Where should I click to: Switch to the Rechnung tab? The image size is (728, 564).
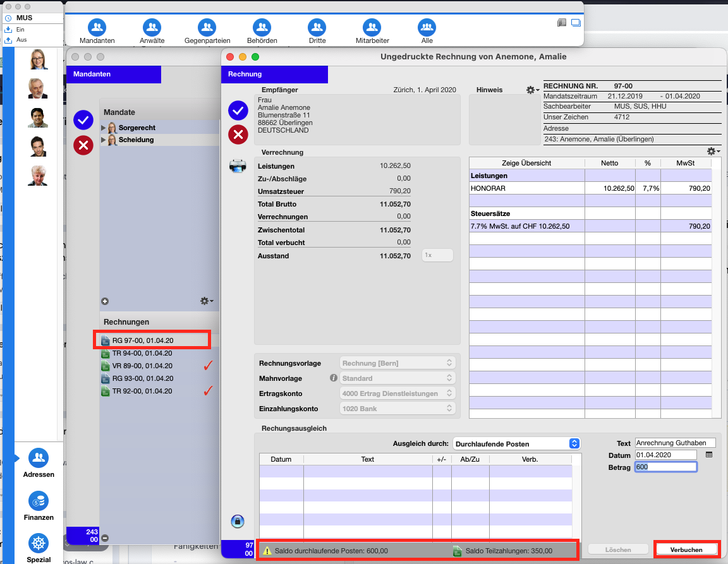[274, 75]
